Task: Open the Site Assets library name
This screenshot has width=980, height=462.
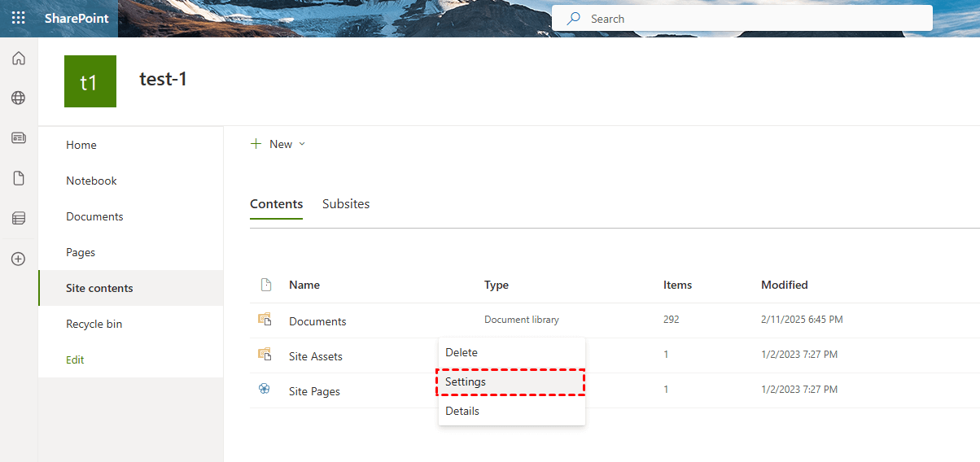Action: tap(316, 356)
